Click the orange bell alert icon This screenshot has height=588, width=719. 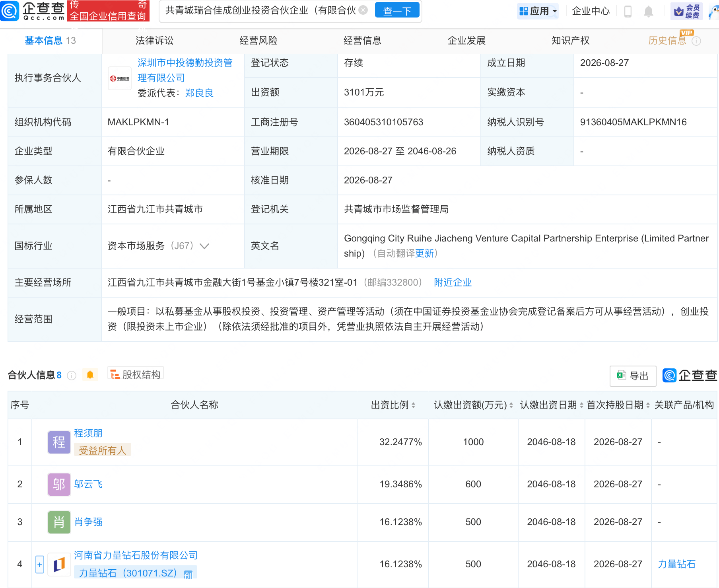coord(90,375)
